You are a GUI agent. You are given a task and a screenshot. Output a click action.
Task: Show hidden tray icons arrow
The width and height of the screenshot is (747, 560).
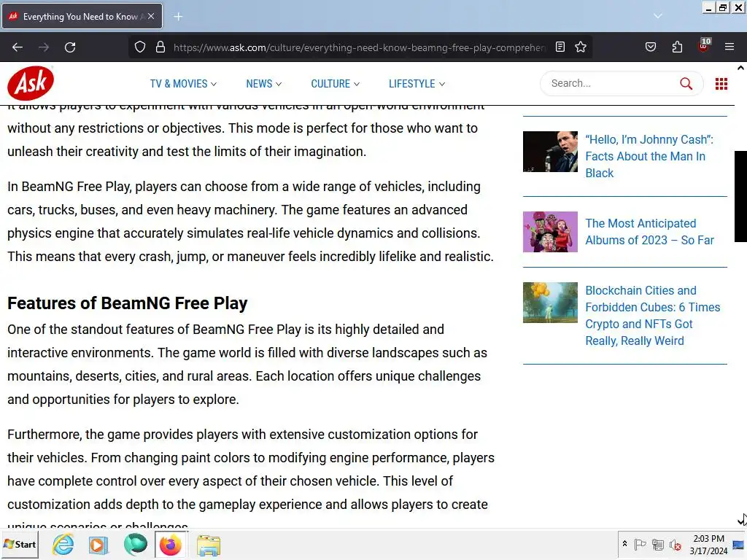tap(624, 544)
